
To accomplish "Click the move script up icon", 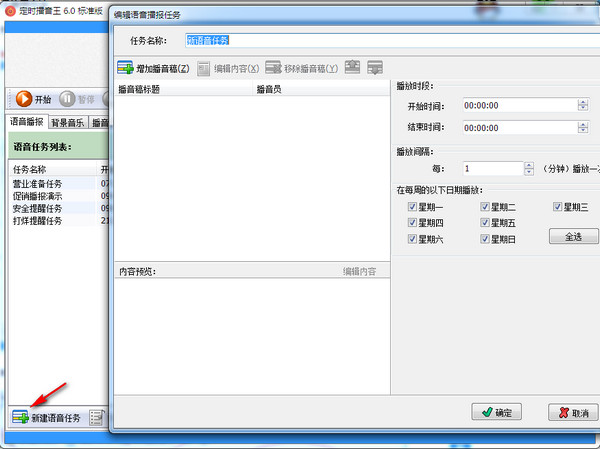I will coord(353,68).
